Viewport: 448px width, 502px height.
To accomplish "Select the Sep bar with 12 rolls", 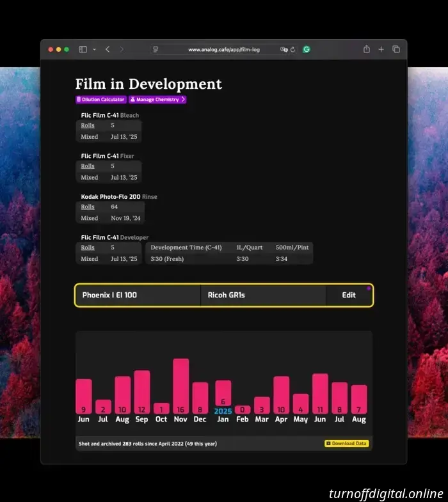I will [x=142, y=392].
